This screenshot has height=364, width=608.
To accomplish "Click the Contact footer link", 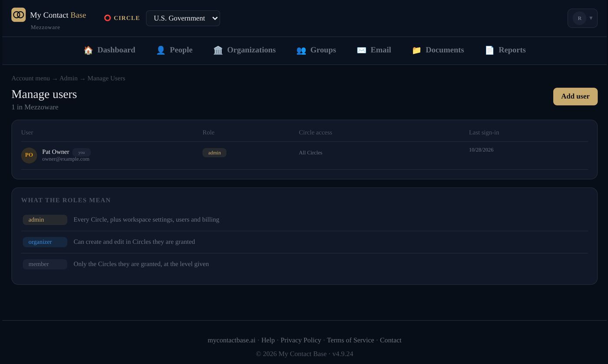I will [x=390, y=340].
